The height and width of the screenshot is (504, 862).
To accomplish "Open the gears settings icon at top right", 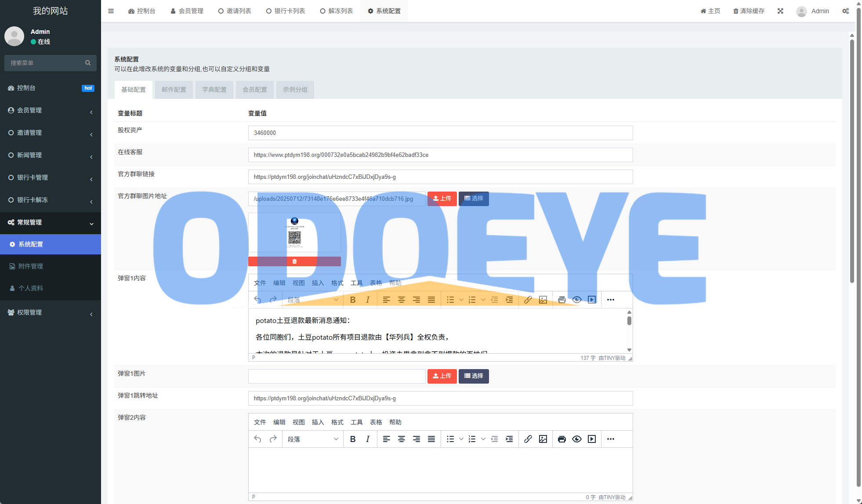I will 845,11.
